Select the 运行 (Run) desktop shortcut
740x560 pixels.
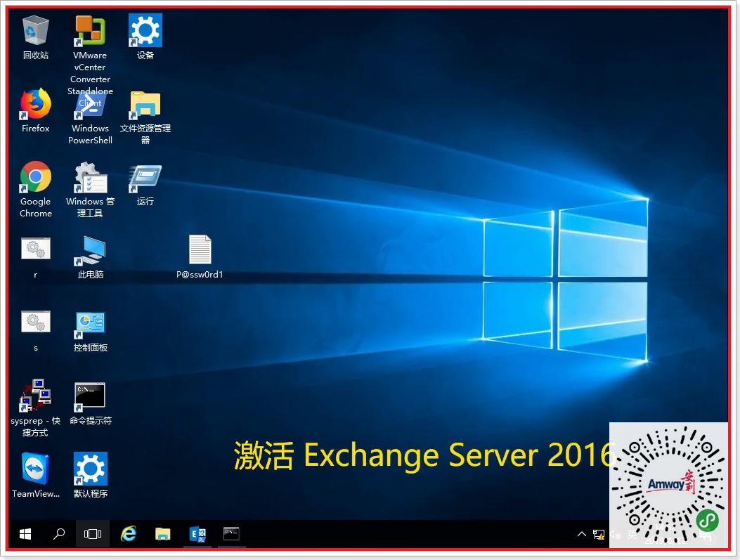point(145,185)
